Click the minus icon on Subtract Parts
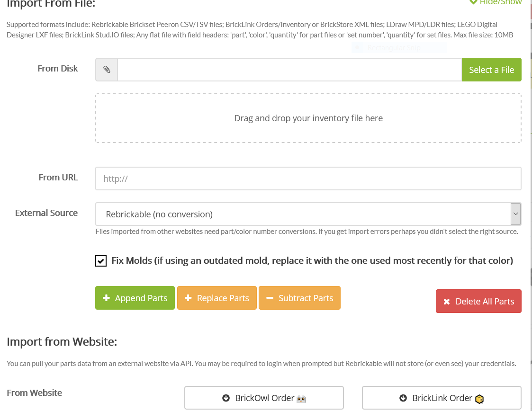 pyautogui.click(x=270, y=298)
